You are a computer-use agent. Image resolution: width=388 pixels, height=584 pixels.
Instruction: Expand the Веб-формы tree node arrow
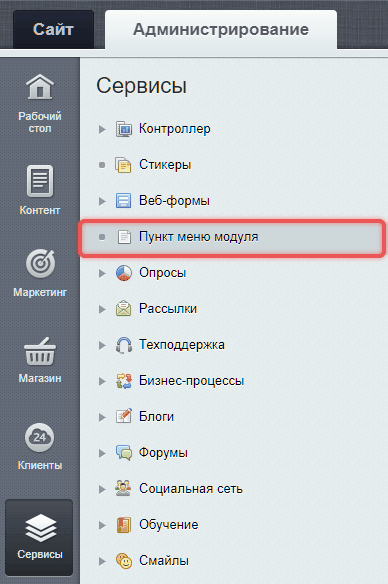click(x=102, y=201)
